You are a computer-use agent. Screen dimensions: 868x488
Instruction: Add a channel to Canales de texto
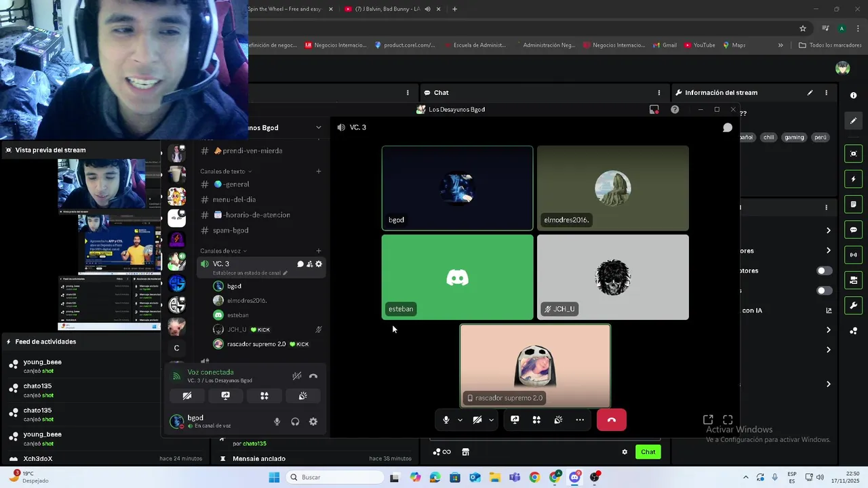[x=319, y=171]
